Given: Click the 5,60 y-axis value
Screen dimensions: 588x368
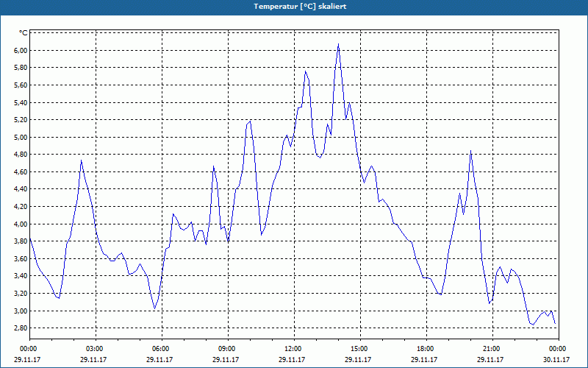Looking at the screenshot, I should pos(21,85).
